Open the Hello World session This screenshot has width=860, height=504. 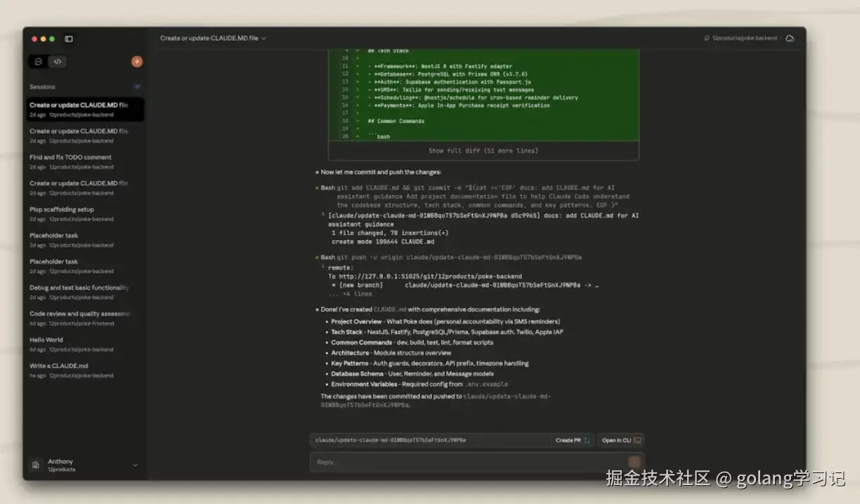coord(86,344)
